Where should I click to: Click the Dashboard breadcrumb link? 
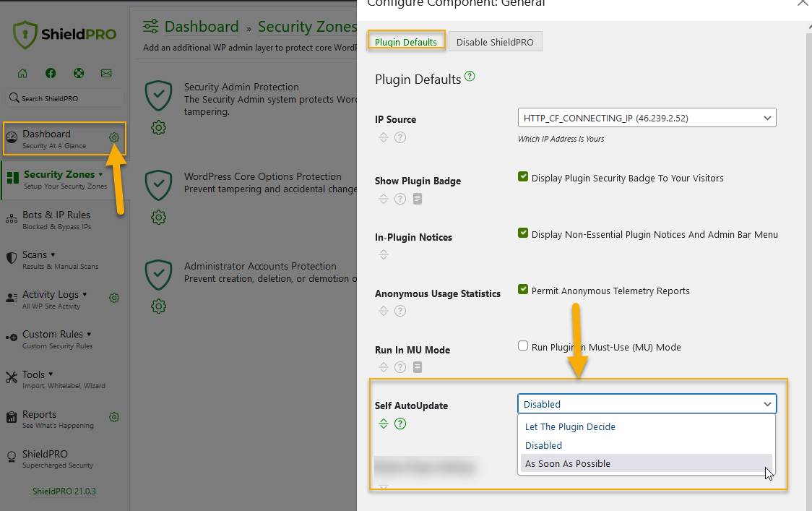202,27
